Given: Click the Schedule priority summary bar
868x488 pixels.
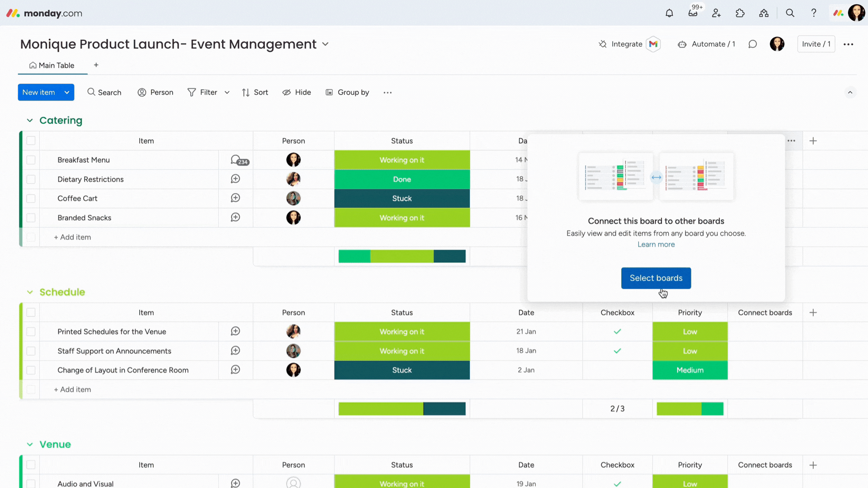Looking at the screenshot, I should click(x=690, y=408).
